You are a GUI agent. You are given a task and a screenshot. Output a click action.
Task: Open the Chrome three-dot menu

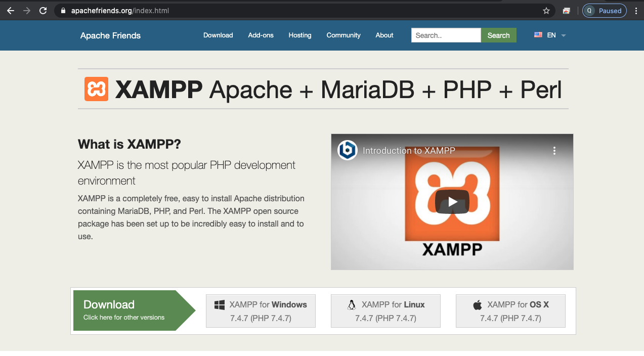coord(636,11)
